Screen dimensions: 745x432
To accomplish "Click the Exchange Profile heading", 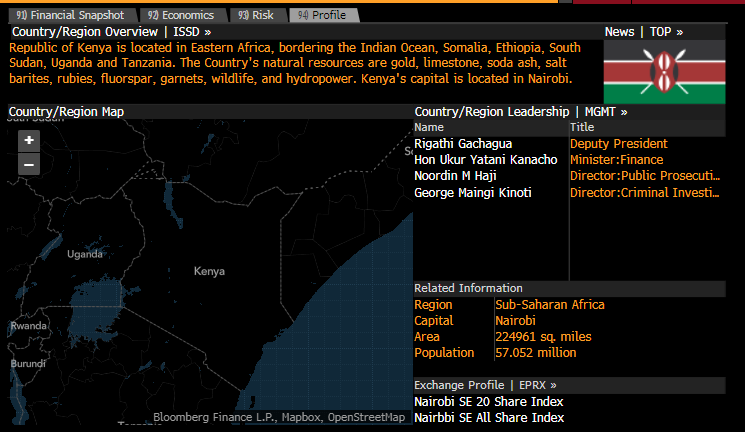I will (x=459, y=385).
